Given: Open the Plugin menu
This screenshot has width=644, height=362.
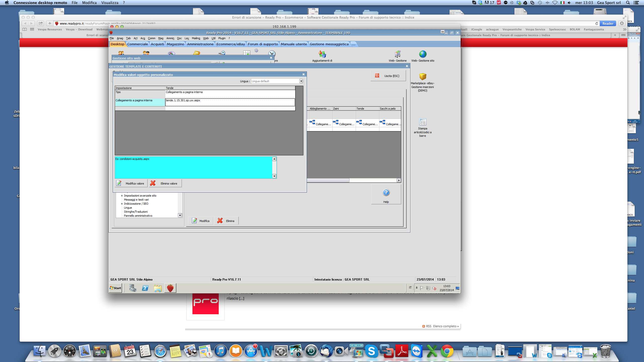Looking at the screenshot, I should pos(222,38).
